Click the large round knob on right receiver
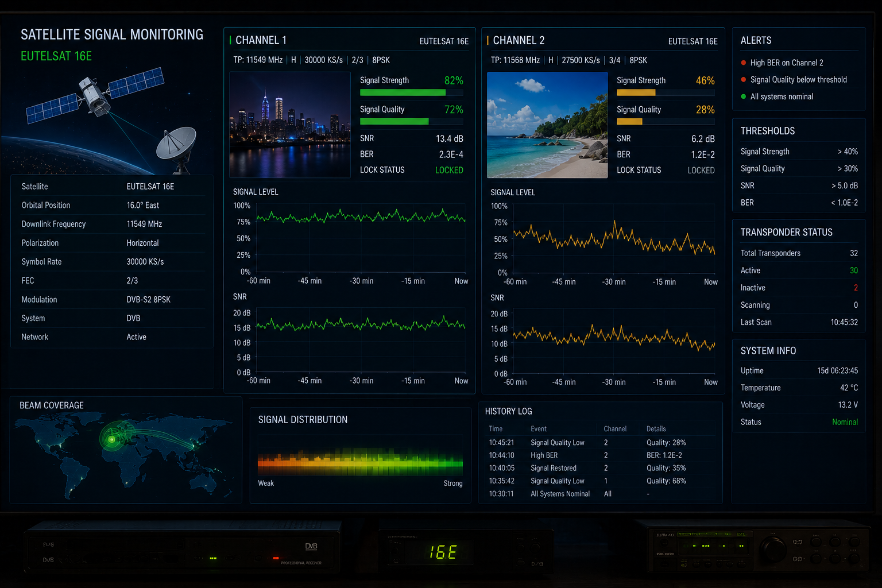Screen dimensions: 882x588 point(773,550)
